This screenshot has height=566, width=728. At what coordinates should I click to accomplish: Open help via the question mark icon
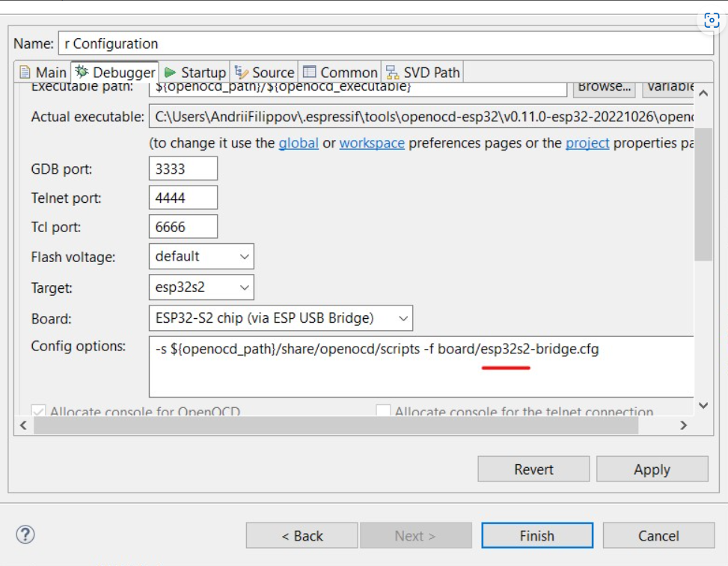click(x=28, y=535)
